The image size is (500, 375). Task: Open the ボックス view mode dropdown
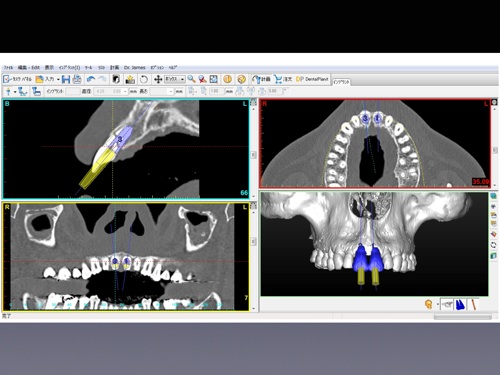[x=174, y=79]
